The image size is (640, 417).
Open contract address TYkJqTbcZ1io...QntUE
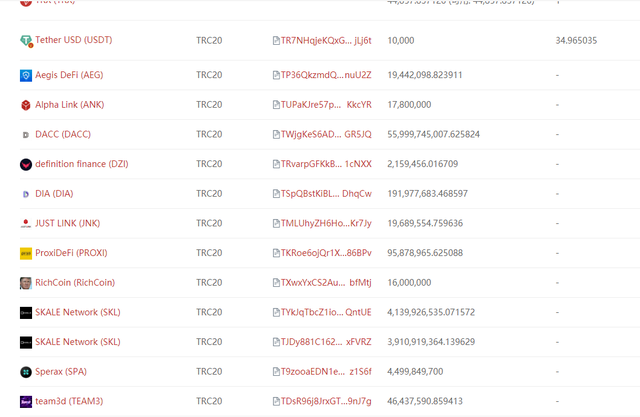coord(326,312)
